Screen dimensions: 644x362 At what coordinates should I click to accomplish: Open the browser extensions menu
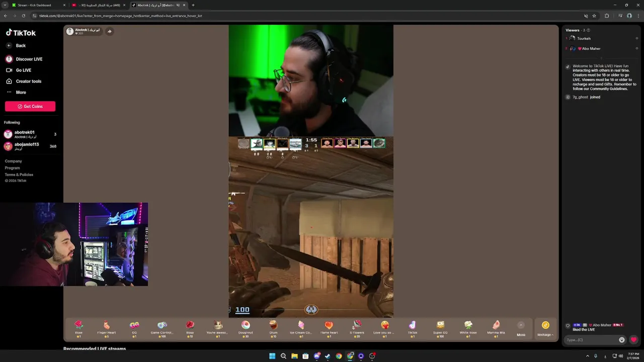pos(607,16)
